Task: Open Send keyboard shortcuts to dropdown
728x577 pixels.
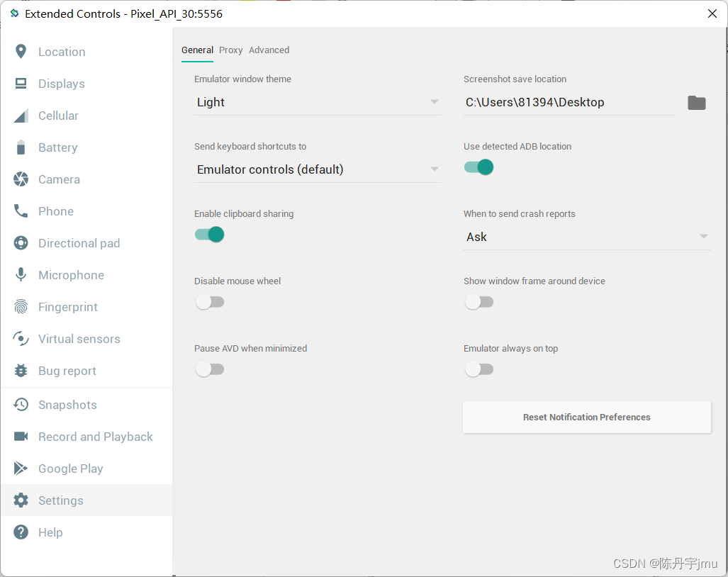Action: 318,169
